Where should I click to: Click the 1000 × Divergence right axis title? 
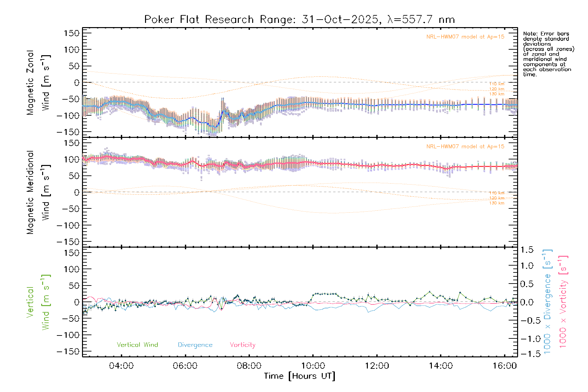547,302
